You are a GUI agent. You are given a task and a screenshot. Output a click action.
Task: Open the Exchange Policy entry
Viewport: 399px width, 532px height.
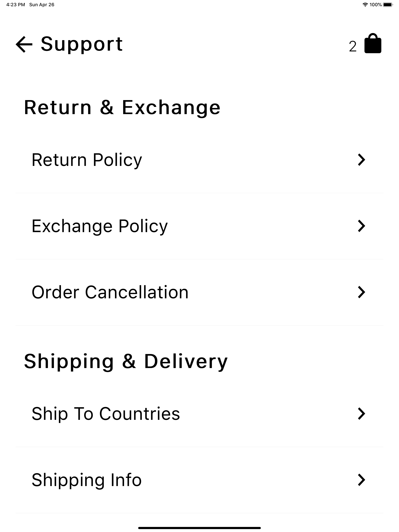pyautogui.click(x=100, y=226)
